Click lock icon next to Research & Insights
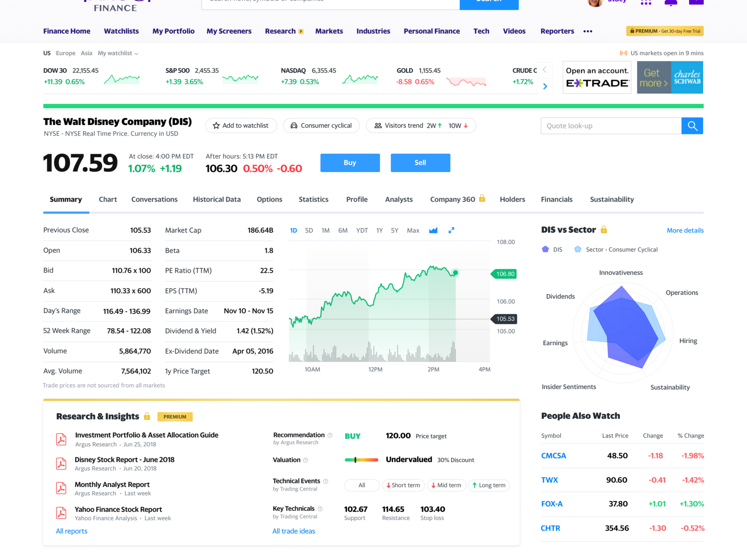This screenshot has width=747, height=560. [x=147, y=416]
